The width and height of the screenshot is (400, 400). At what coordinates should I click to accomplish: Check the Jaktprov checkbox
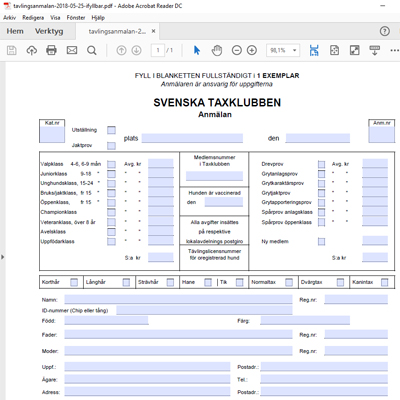point(111,145)
